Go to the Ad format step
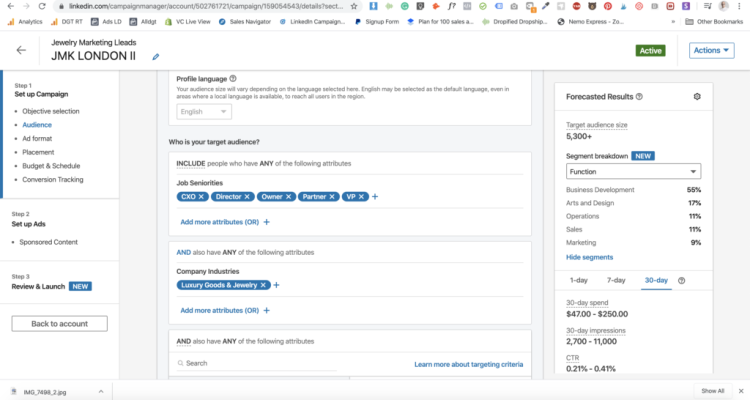 click(37, 139)
